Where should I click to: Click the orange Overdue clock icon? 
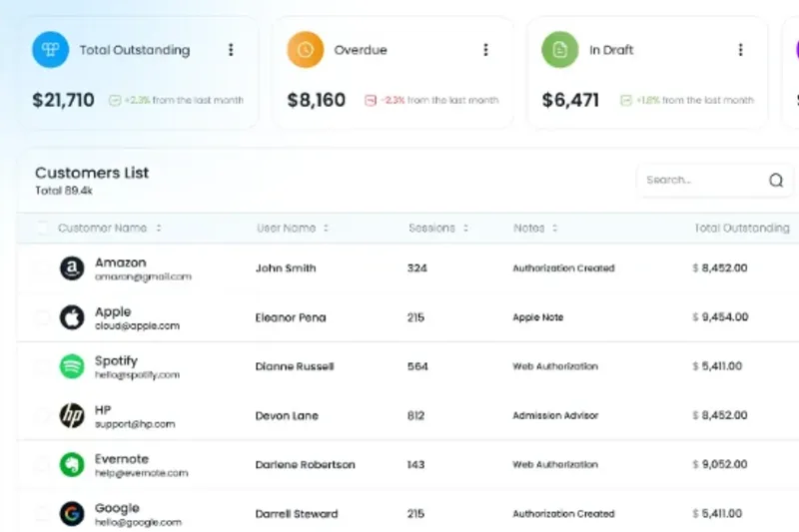[306, 50]
